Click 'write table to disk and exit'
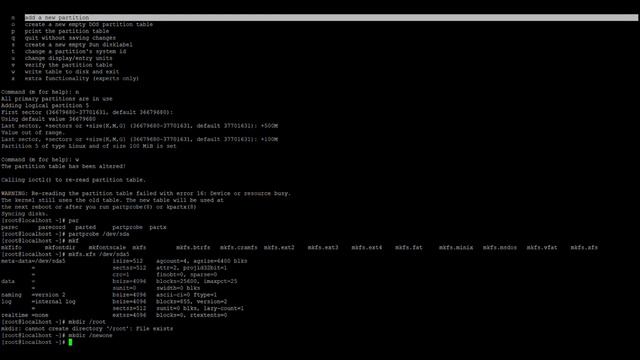The image size is (640, 360). (x=71, y=71)
